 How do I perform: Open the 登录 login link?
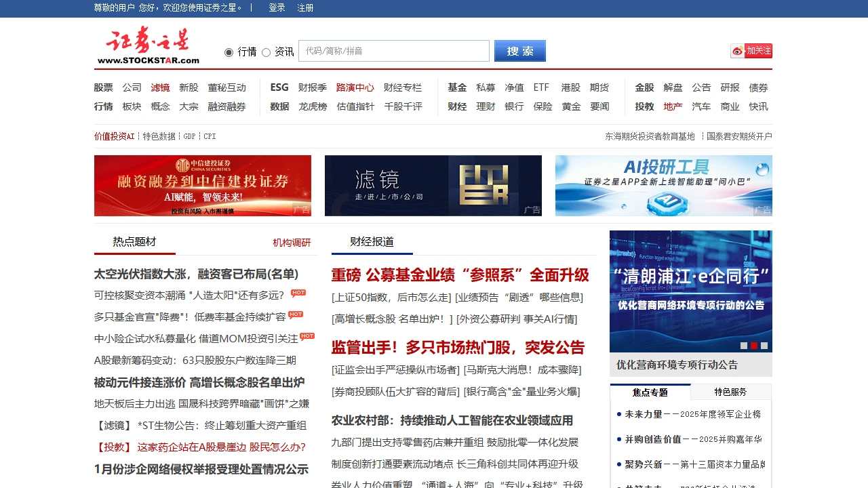[276, 7]
